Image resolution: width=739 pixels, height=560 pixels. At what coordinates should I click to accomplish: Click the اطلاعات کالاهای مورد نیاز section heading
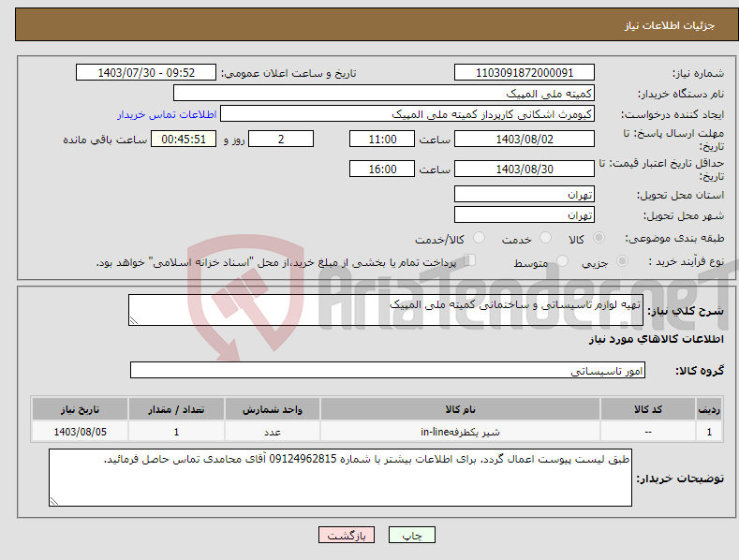click(657, 339)
